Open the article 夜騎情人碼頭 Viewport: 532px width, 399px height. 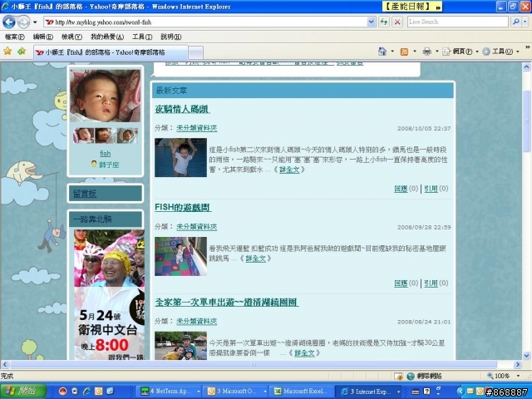click(x=182, y=109)
